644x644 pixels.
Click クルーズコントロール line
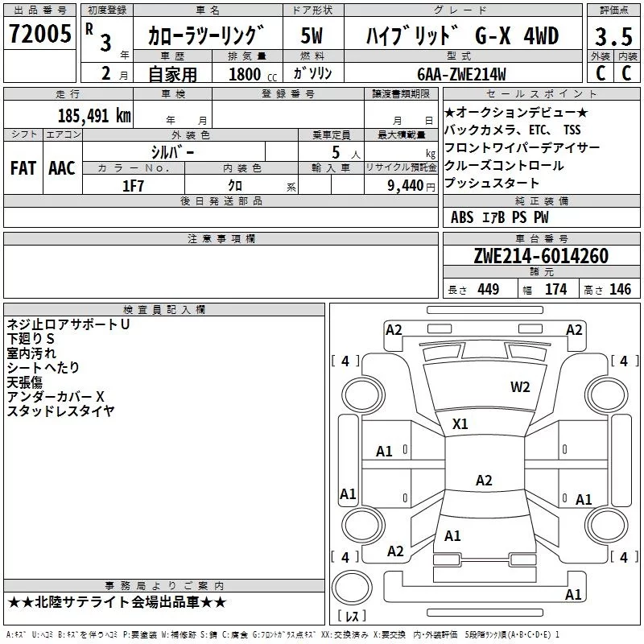pos(504,166)
